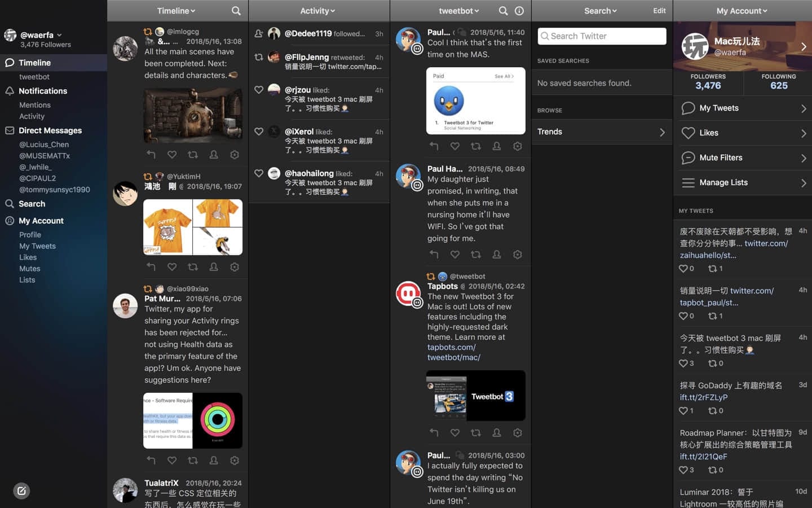Retweet the Pat Mur Activity rings tweet

coord(193,460)
